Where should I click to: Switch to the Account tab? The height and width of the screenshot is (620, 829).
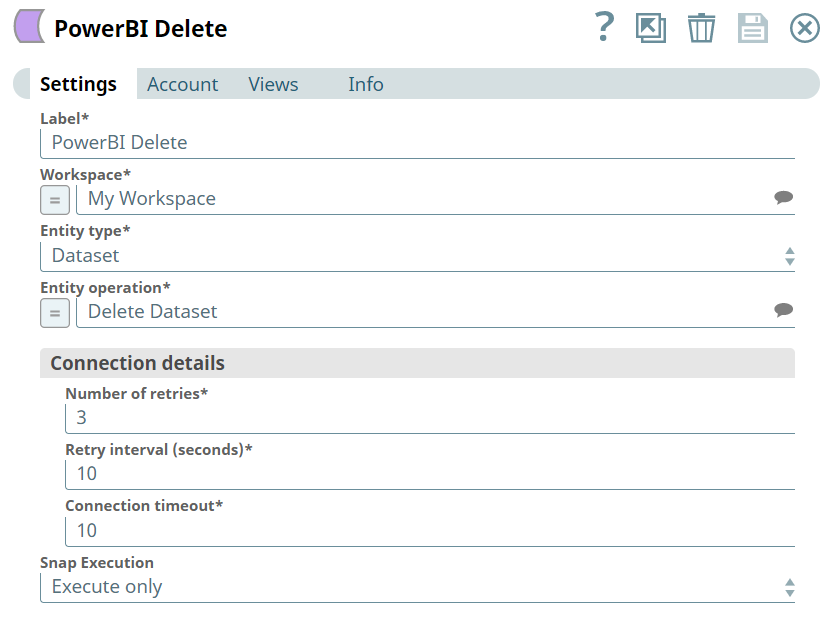182,84
